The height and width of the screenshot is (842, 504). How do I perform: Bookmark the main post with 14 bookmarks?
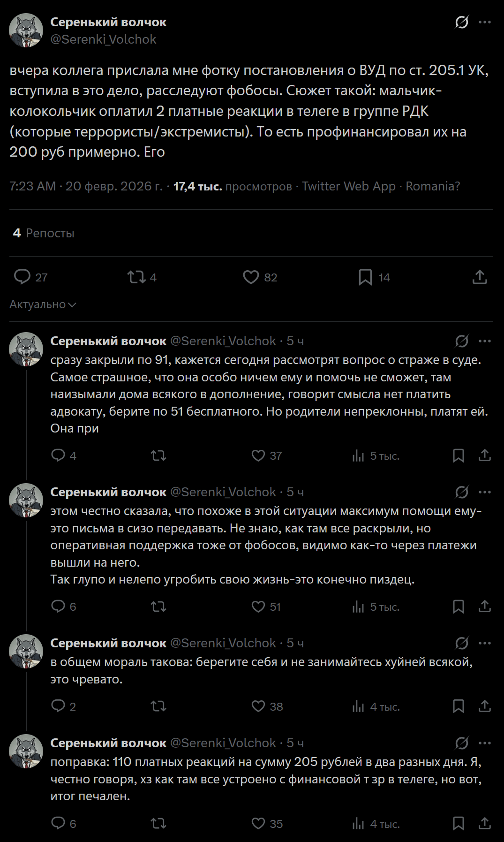(x=365, y=277)
